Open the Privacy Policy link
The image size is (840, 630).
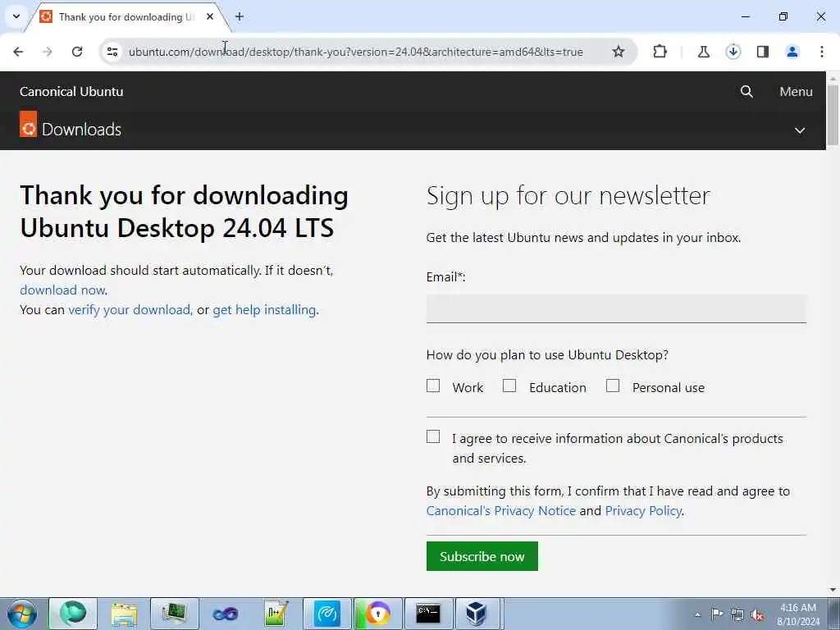click(643, 510)
